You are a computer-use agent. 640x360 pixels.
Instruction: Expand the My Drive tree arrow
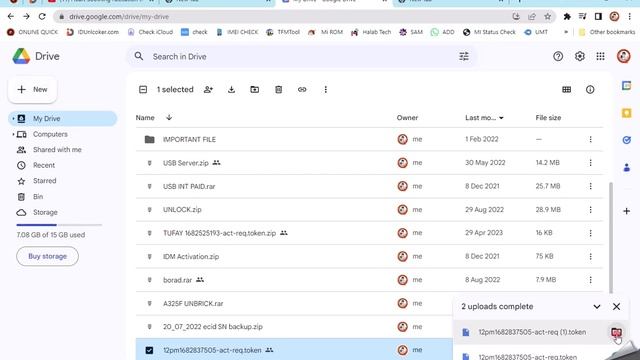click(x=13, y=119)
